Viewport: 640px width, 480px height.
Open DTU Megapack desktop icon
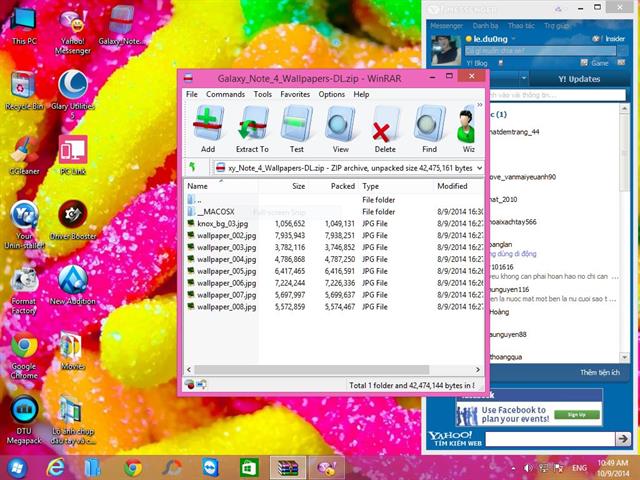[x=24, y=420]
